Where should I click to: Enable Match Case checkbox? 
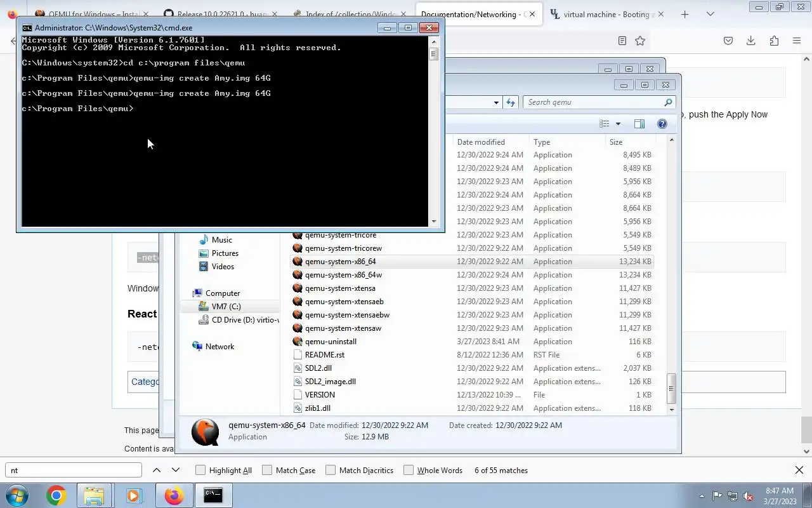pos(267,470)
